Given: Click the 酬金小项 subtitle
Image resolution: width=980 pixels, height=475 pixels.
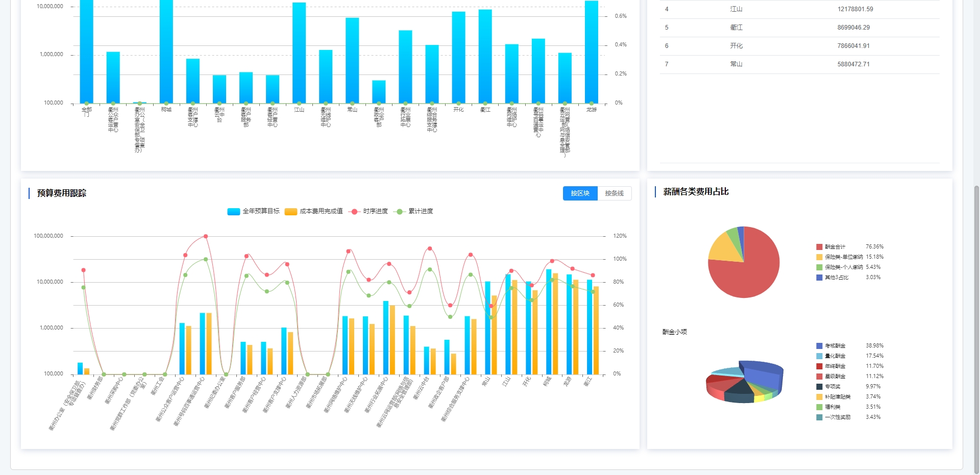Looking at the screenshot, I should pyautogui.click(x=675, y=332).
